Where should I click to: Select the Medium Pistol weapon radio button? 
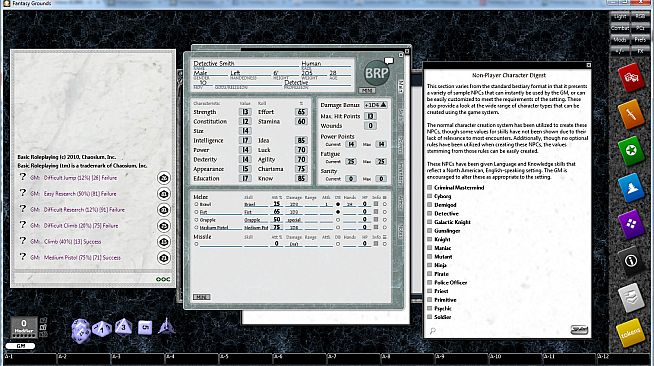[196, 228]
